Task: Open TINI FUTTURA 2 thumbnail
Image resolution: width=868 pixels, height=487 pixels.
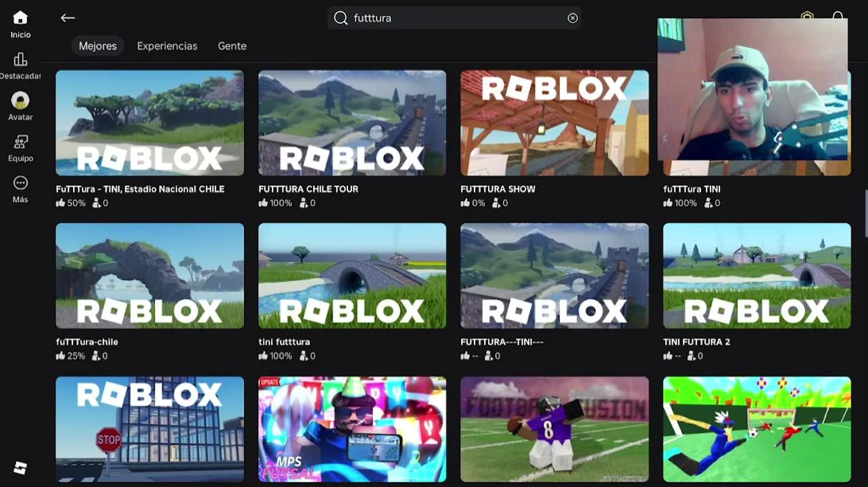Action: 757,276
